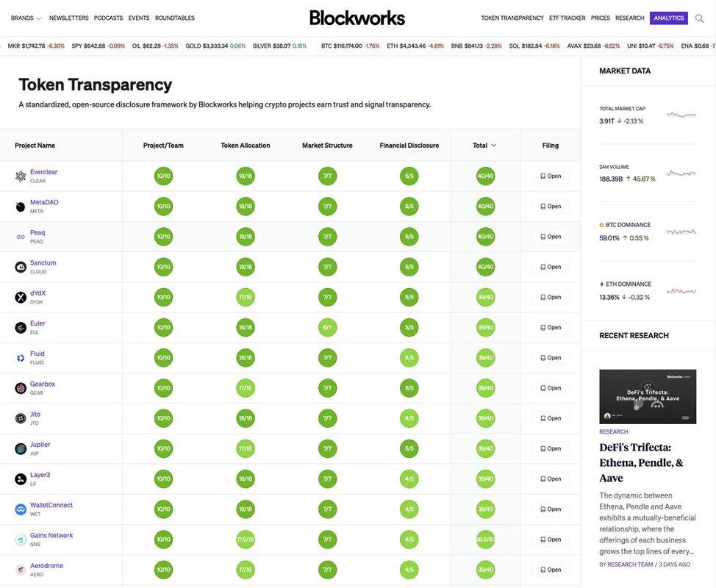
Task: Go to the Prices page
Action: (x=600, y=18)
